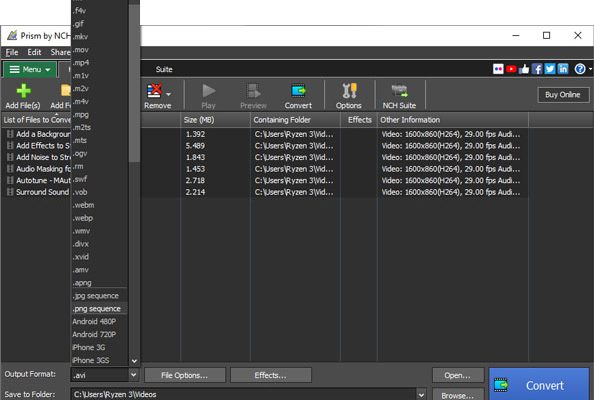
Task: Choose .m4v from format list
Action: coord(100,102)
